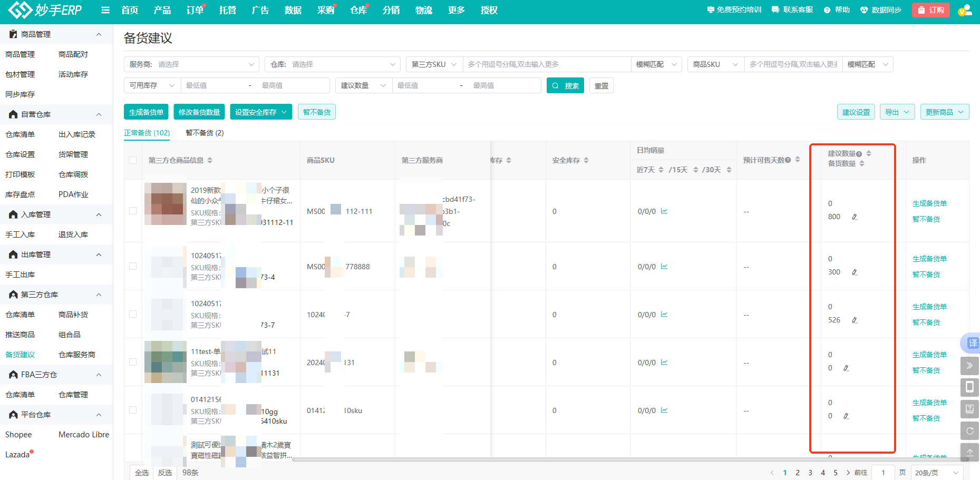Click the green 生成备货单 button
The image size is (980, 480).
tap(146, 112)
